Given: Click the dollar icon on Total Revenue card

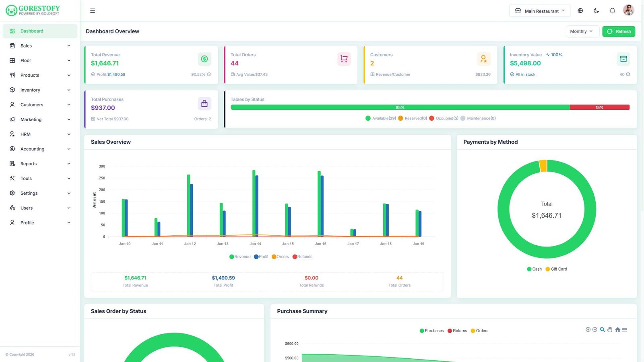Looking at the screenshot, I should [204, 59].
